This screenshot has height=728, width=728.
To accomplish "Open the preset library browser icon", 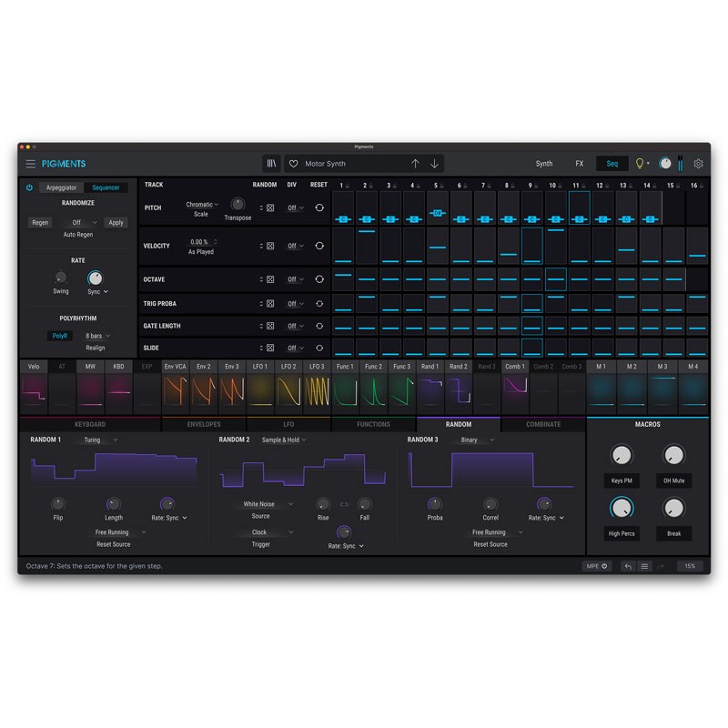I will (x=271, y=164).
